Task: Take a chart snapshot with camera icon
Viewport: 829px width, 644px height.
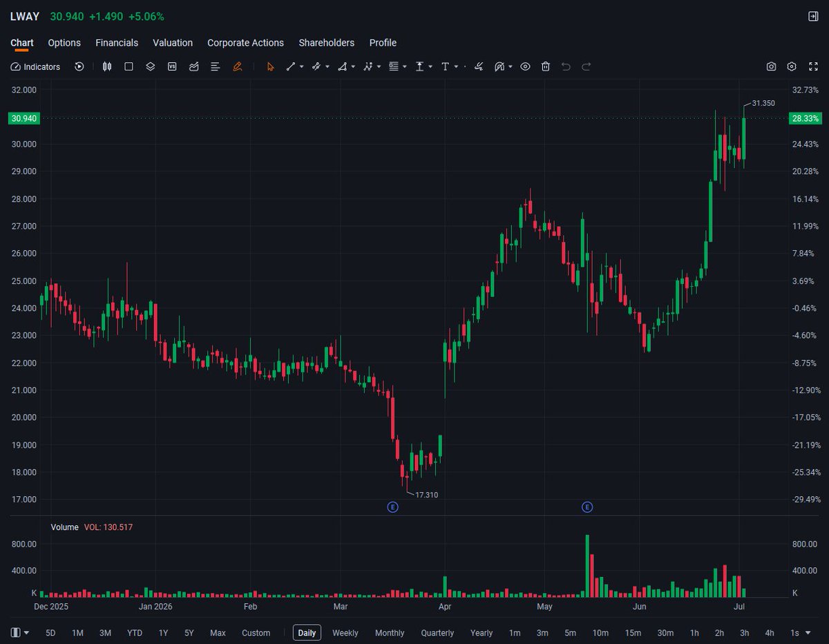Action: pos(772,66)
